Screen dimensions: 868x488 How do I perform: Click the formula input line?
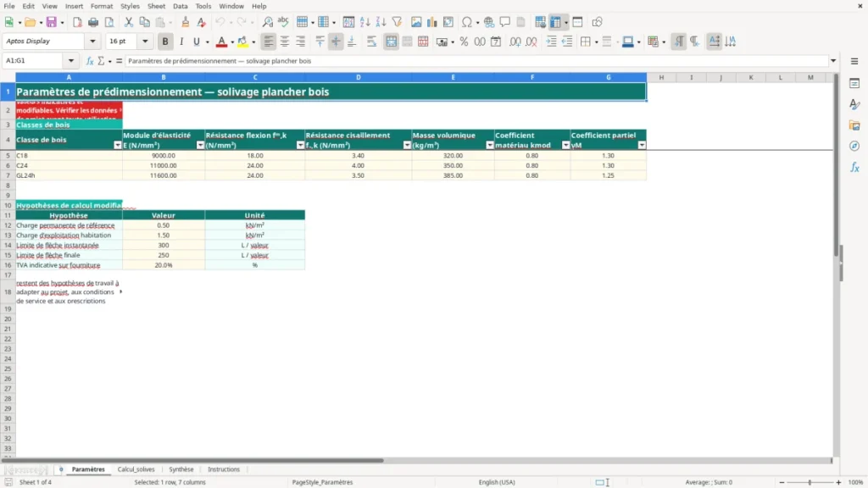pyautogui.click(x=476, y=61)
